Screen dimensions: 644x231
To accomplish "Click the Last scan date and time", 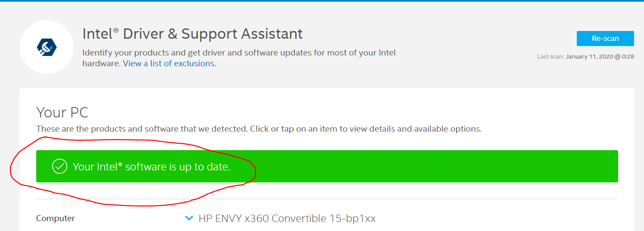I will coord(600,56).
